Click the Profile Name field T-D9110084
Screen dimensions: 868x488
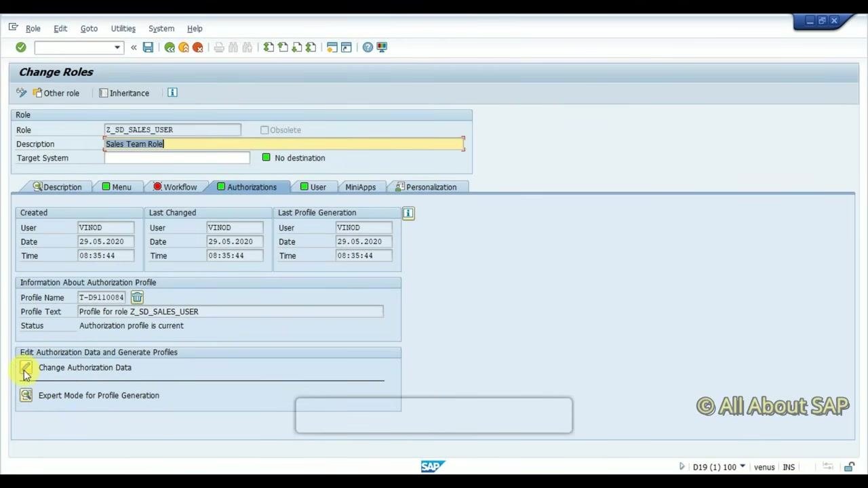tap(102, 298)
